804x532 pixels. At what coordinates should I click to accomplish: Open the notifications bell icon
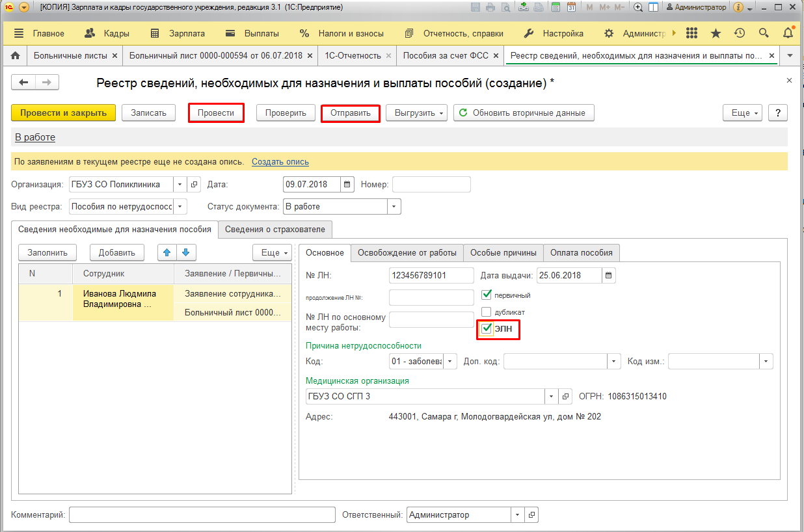tap(788, 33)
